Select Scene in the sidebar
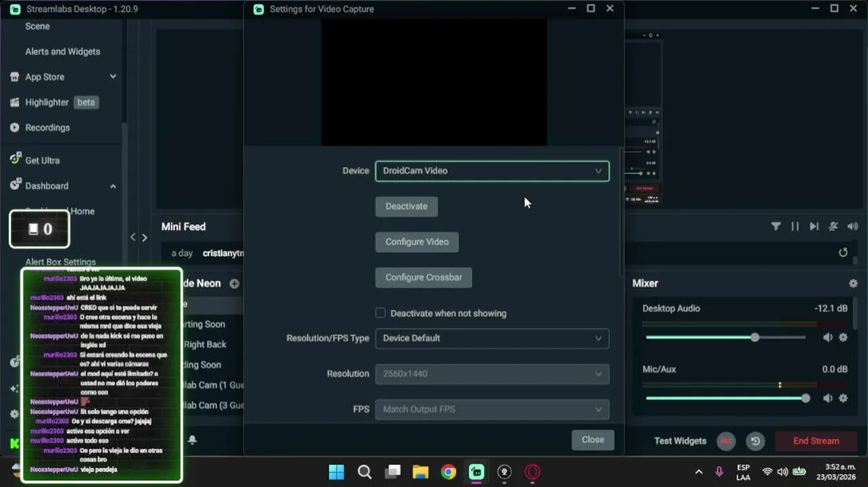 (x=37, y=26)
